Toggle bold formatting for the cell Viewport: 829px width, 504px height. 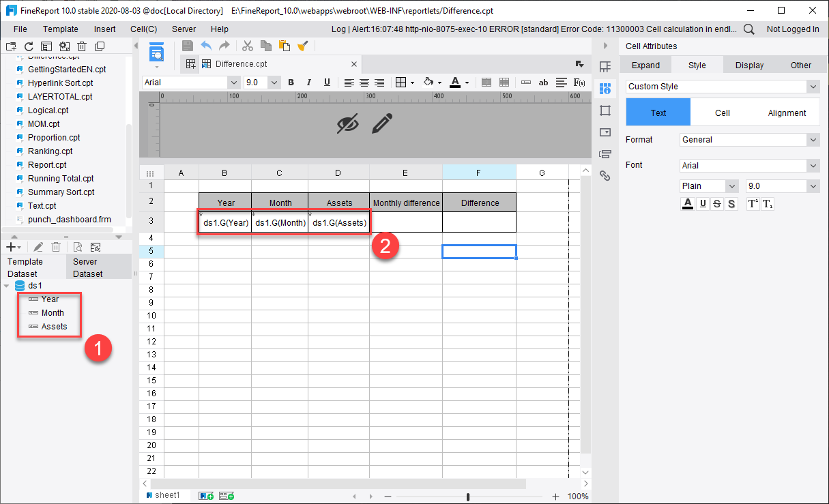tap(291, 82)
